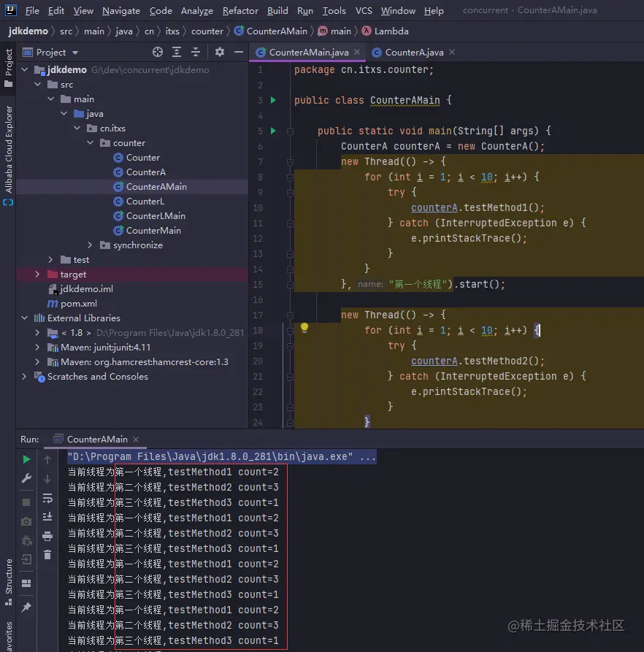Screen dimensions: 644x652
Task: Click the Lambda breadcrumb
Action: 386,31
